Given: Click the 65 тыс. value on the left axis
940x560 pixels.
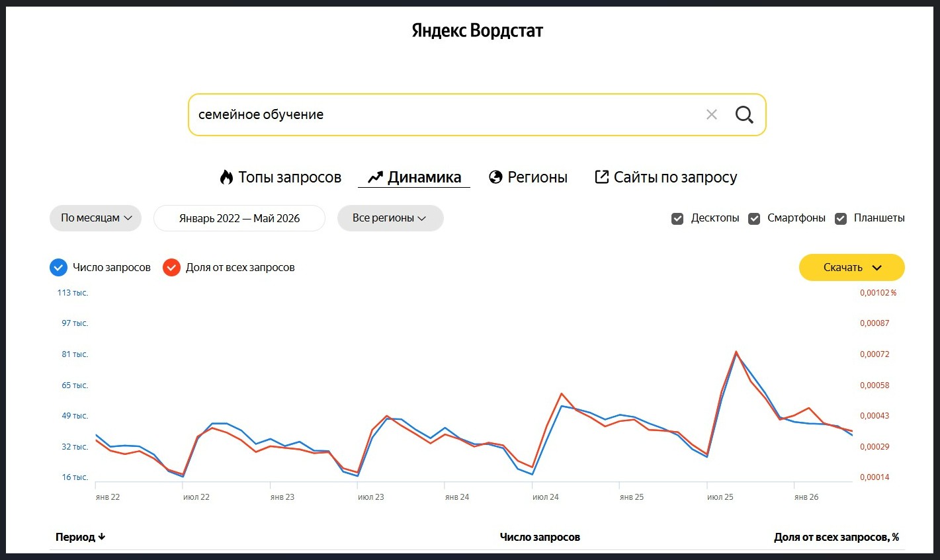Looking at the screenshot, I should tap(75, 385).
